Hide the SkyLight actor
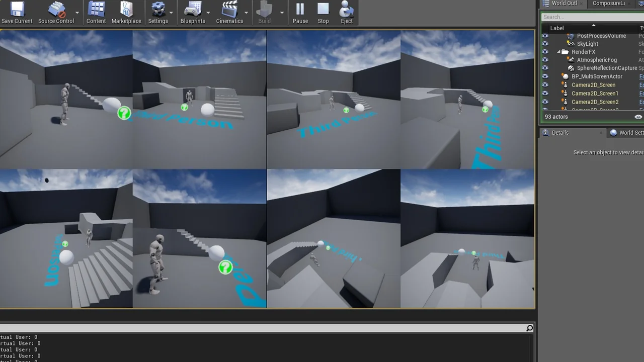Image resolution: width=644 pixels, height=362 pixels. click(545, 44)
